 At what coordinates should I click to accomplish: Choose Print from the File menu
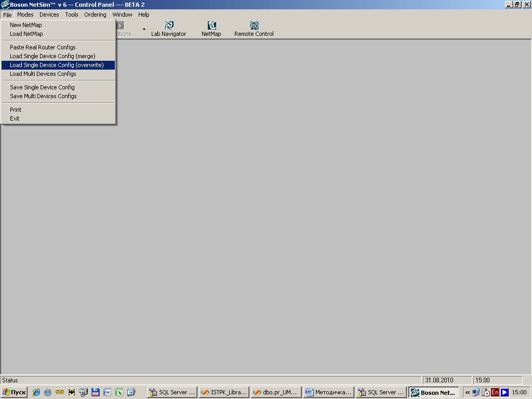tap(58, 110)
